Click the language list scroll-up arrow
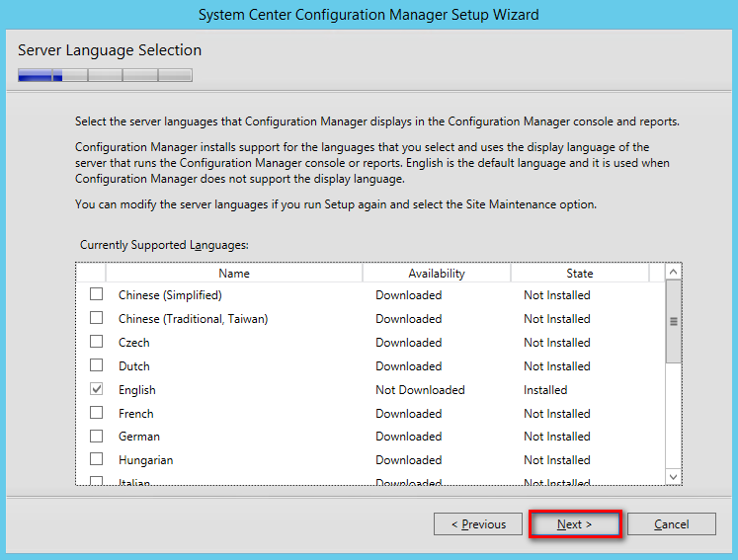The width and height of the screenshot is (738, 560). (x=673, y=272)
